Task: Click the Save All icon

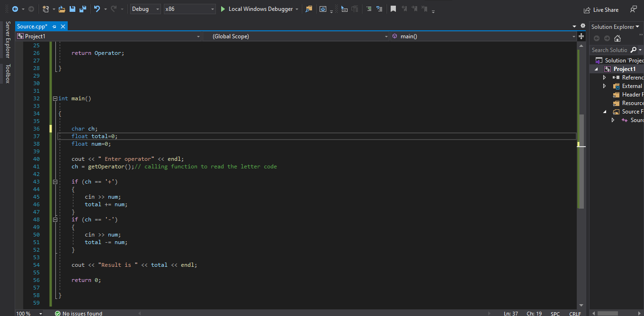Action: [x=83, y=9]
